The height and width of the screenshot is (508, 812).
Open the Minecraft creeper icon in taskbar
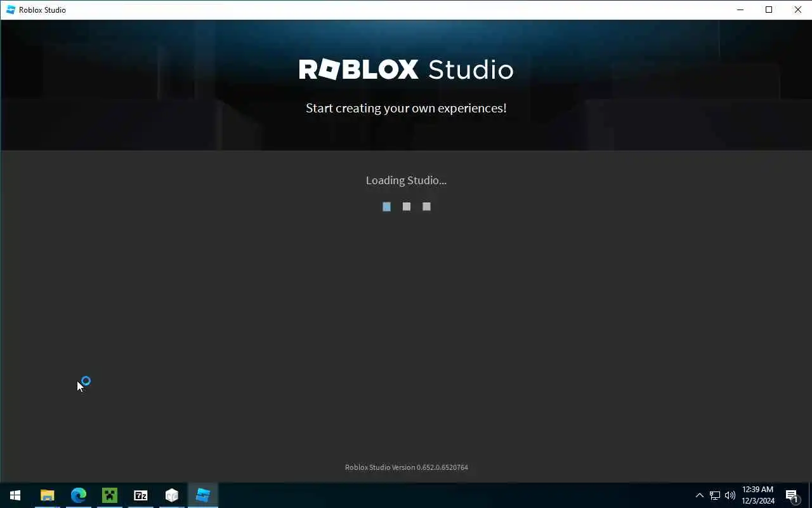pyautogui.click(x=109, y=495)
